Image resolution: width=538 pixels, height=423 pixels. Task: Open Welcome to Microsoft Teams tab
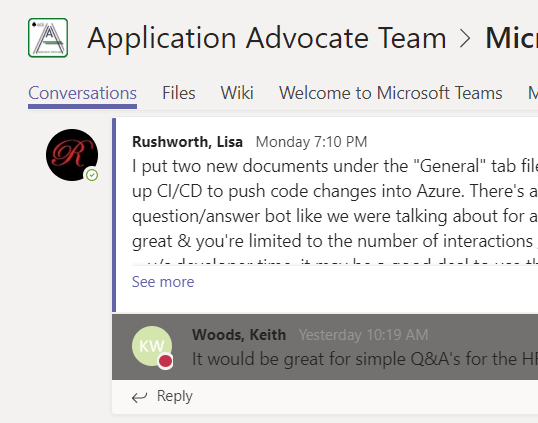click(x=391, y=93)
